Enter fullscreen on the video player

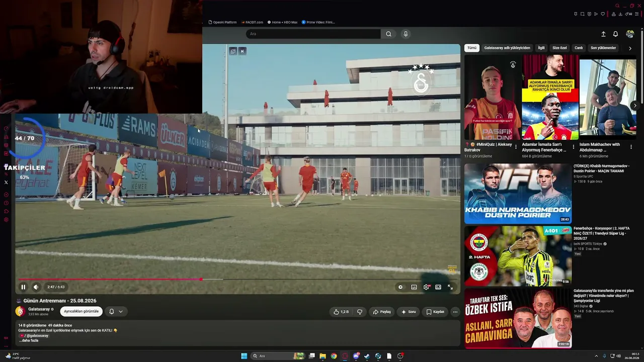(x=450, y=287)
